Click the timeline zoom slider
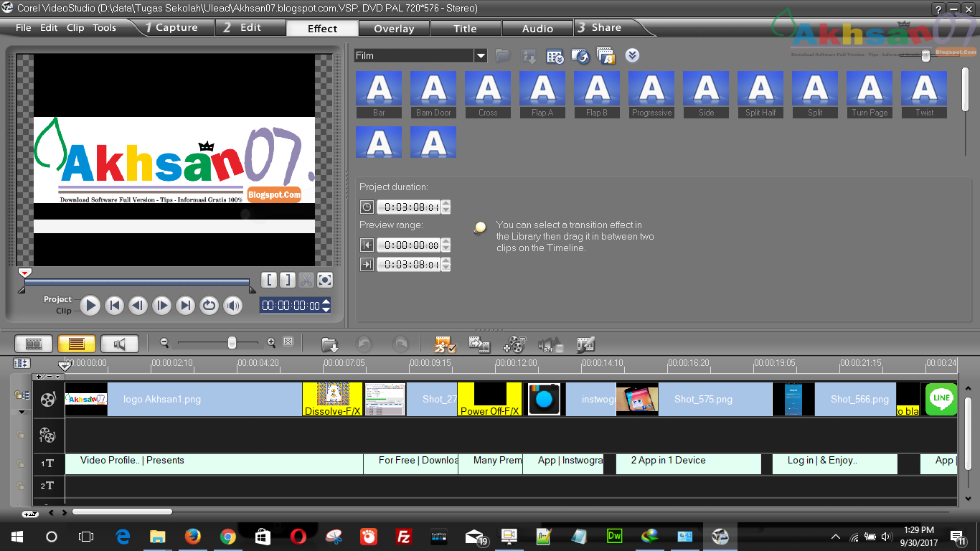The width and height of the screenshot is (980, 551). pyautogui.click(x=233, y=342)
